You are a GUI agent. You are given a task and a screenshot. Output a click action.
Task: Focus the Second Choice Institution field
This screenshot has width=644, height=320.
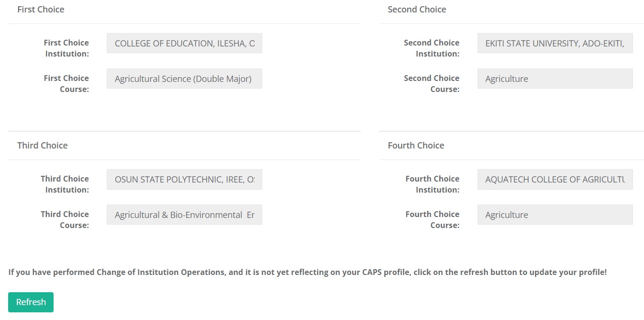click(x=555, y=43)
